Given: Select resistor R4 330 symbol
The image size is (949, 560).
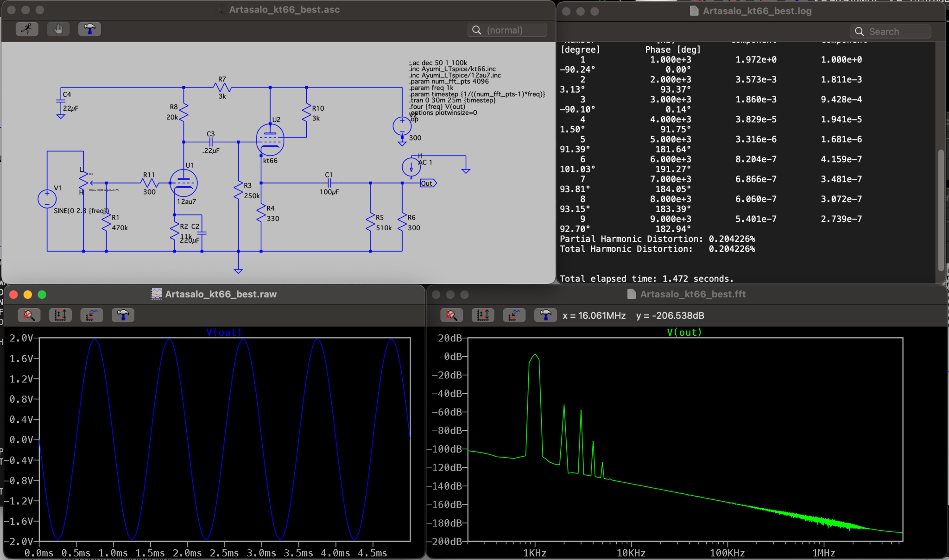Looking at the screenshot, I should click(261, 213).
